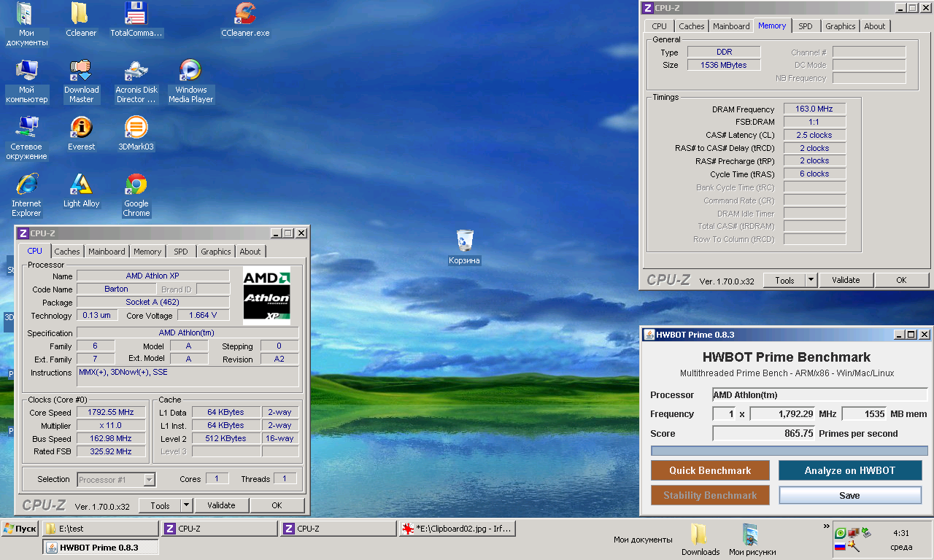Click the network monitors tray icon
The height and width of the screenshot is (560, 934).
point(853,533)
